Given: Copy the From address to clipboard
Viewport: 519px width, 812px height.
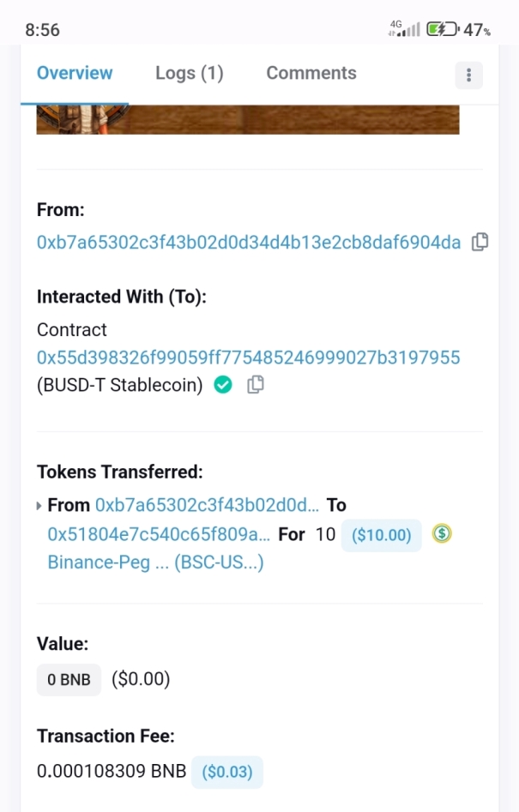Looking at the screenshot, I should click(480, 242).
